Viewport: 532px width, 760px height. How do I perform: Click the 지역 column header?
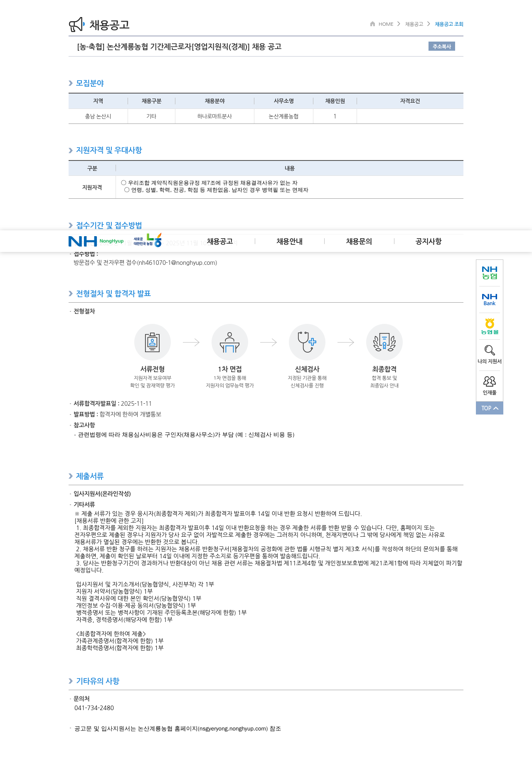(x=98, y=101)
